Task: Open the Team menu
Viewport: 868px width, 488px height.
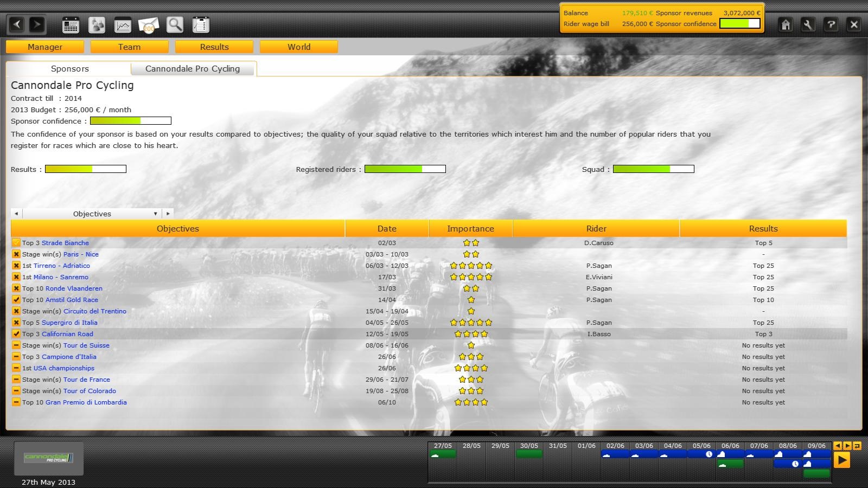Action: (x=129, y=47)
